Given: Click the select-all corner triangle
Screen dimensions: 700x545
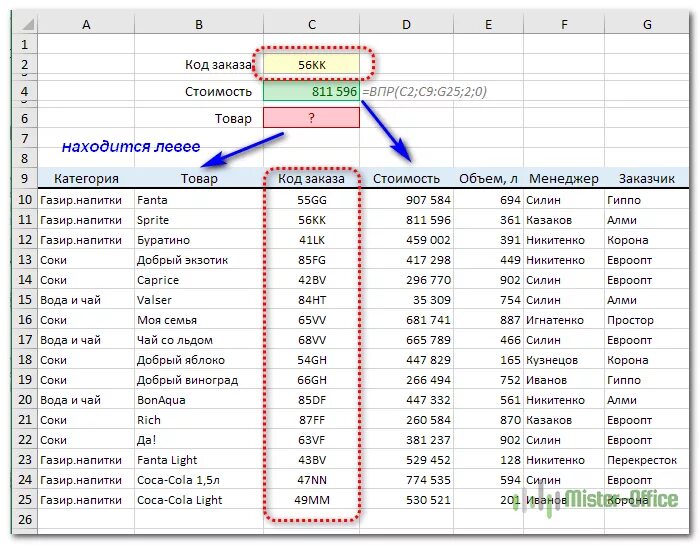Looking at the screenshot, I should point(28,24).
